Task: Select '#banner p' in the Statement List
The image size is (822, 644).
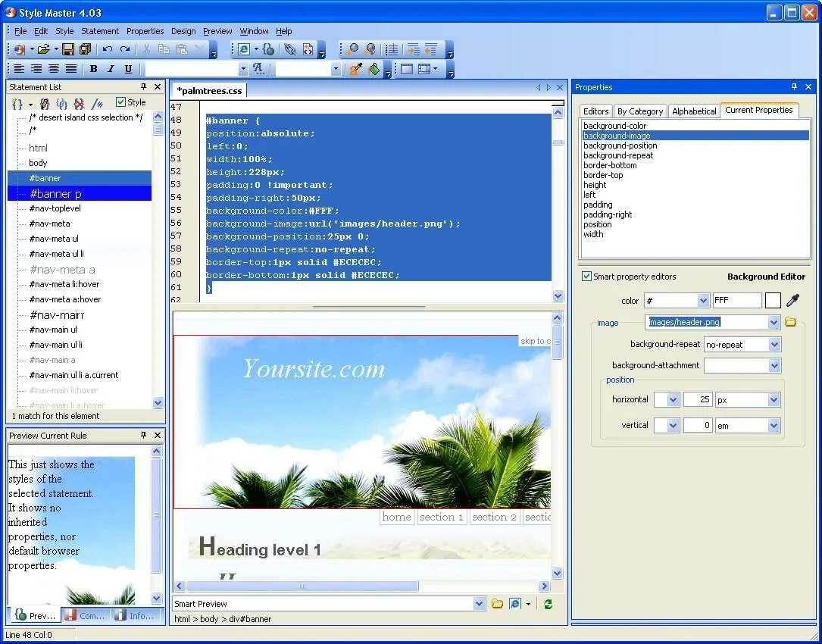Action: (x=55, y=194)
